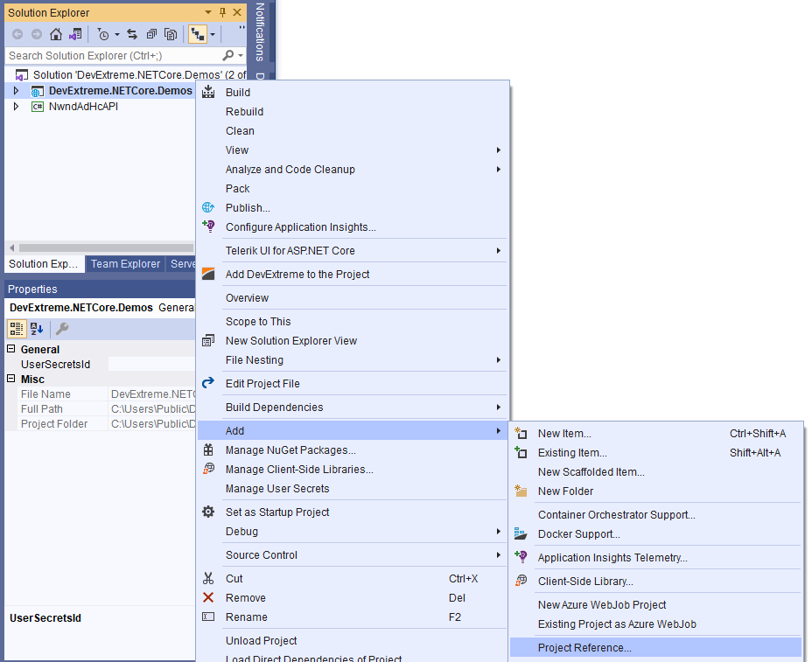Viewport: 812px width, 662px height.
Task: Collapse the Misc category in Properties
Action: click(10, 379)
